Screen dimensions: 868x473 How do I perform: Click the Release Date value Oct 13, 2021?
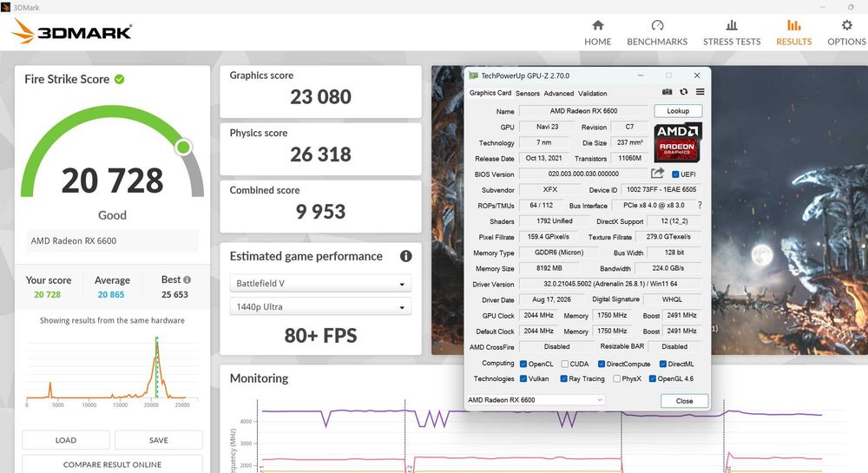pyautogui.click(x=543, y=158)
